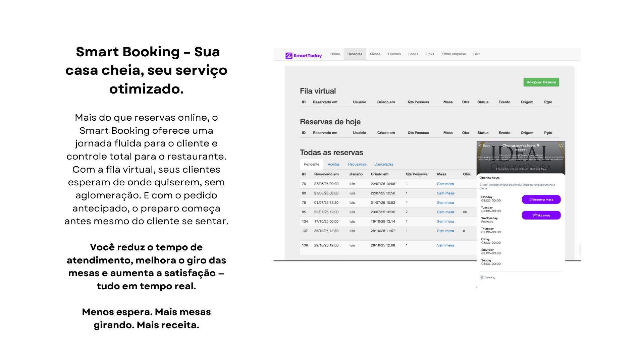Show the Canceladas reservations tab
The image size is (644, 362).
pyautogui.click(x=384, y=164)
